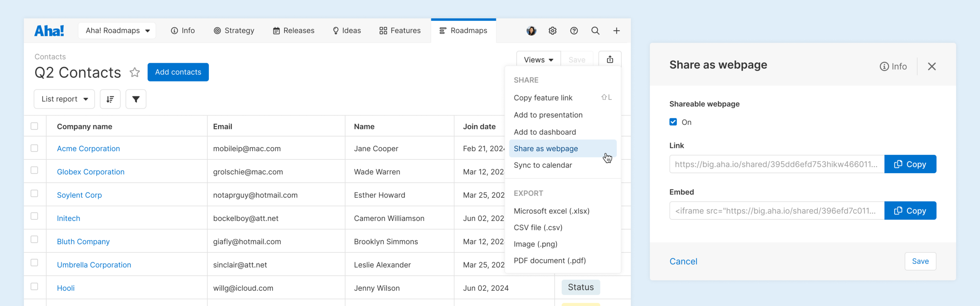Click the Add contacts button

click(x=178, y=72)
